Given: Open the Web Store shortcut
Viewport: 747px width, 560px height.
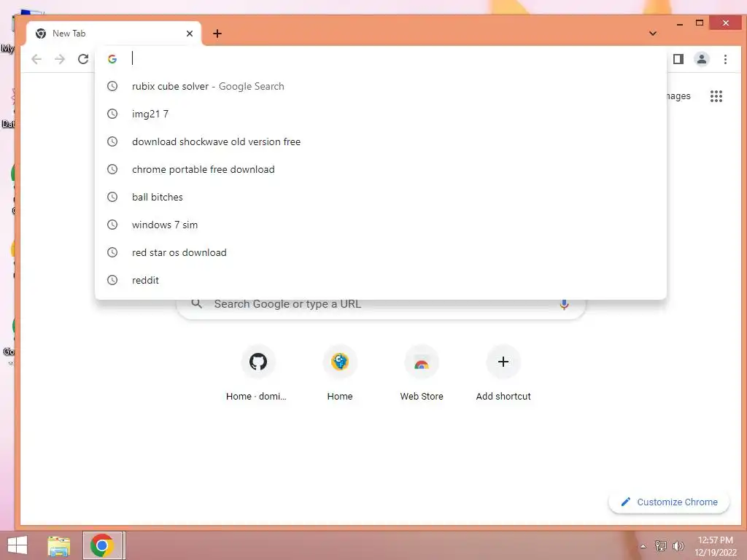Looking at the screenshot, I should pos(422,373).
